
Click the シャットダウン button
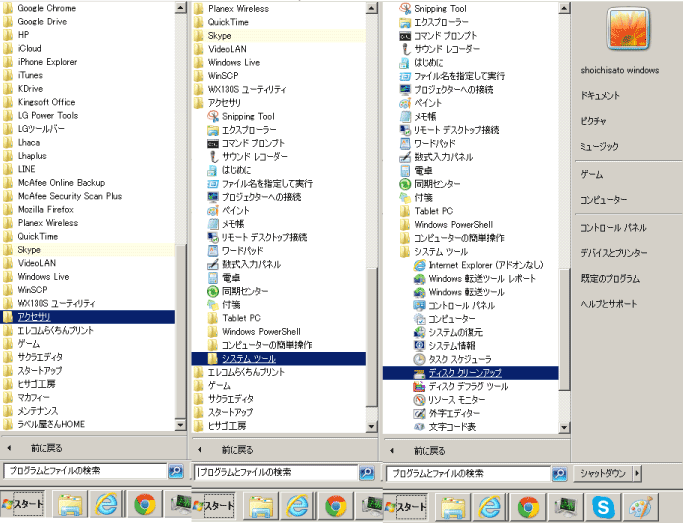603,473
